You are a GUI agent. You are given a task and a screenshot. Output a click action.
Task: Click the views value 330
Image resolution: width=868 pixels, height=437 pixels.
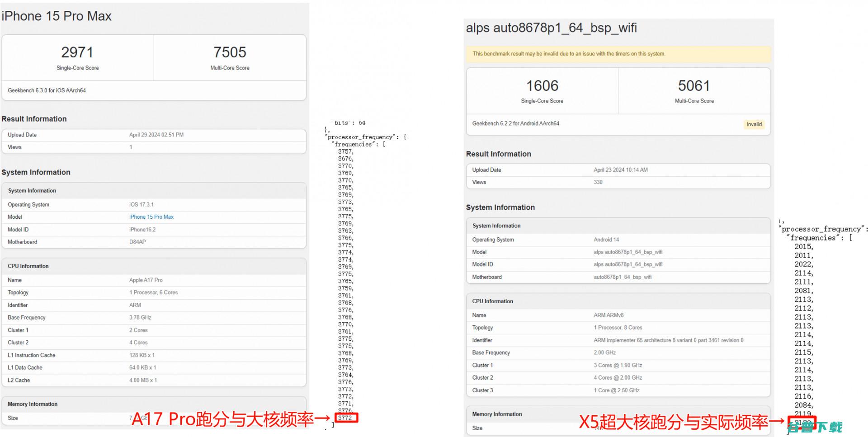598,182
